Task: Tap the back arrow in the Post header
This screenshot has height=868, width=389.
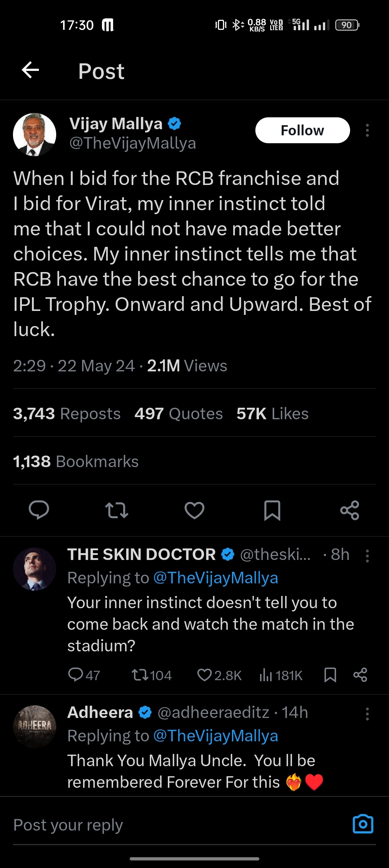Action: tap(31, 70)
